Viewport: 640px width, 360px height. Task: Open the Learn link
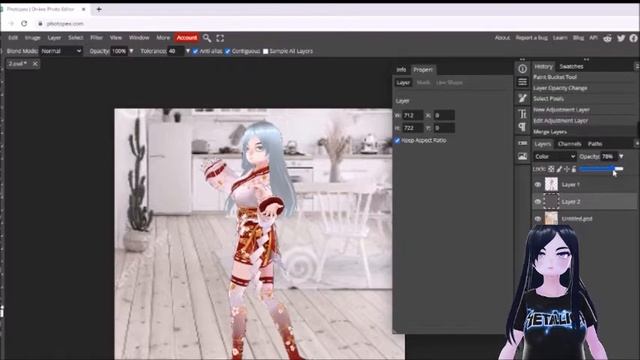560,38
